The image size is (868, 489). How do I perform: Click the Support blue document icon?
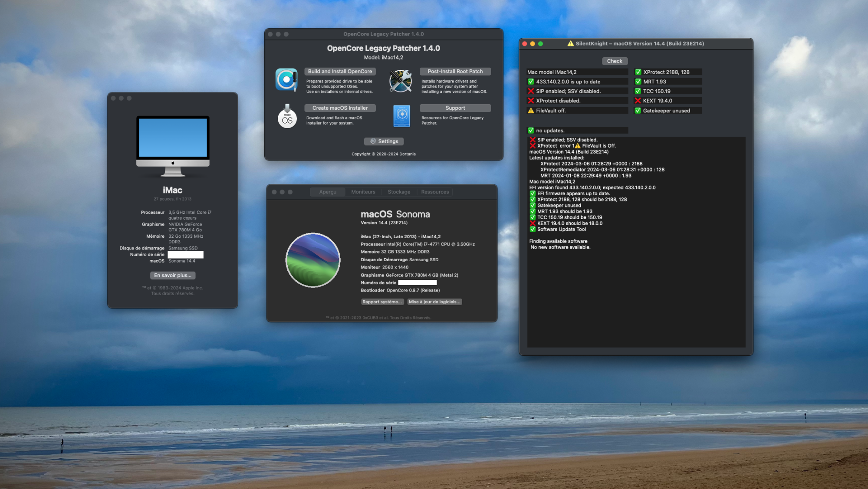pos(401,116)
